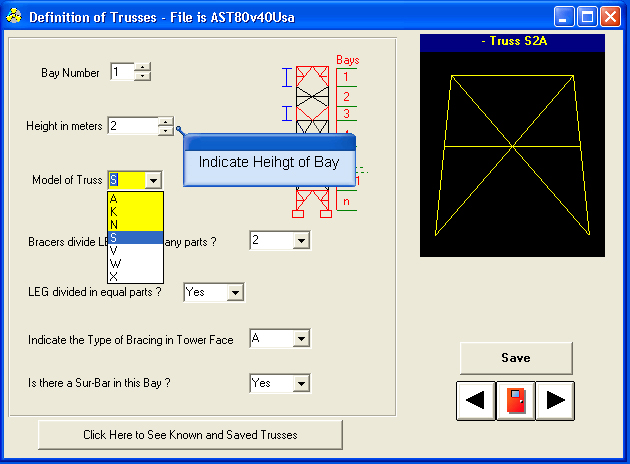Click the red exit door icon

pos(516,401)
